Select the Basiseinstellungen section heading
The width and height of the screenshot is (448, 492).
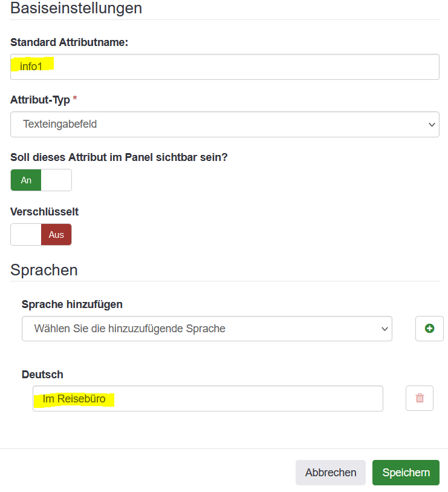click(76, 8)
